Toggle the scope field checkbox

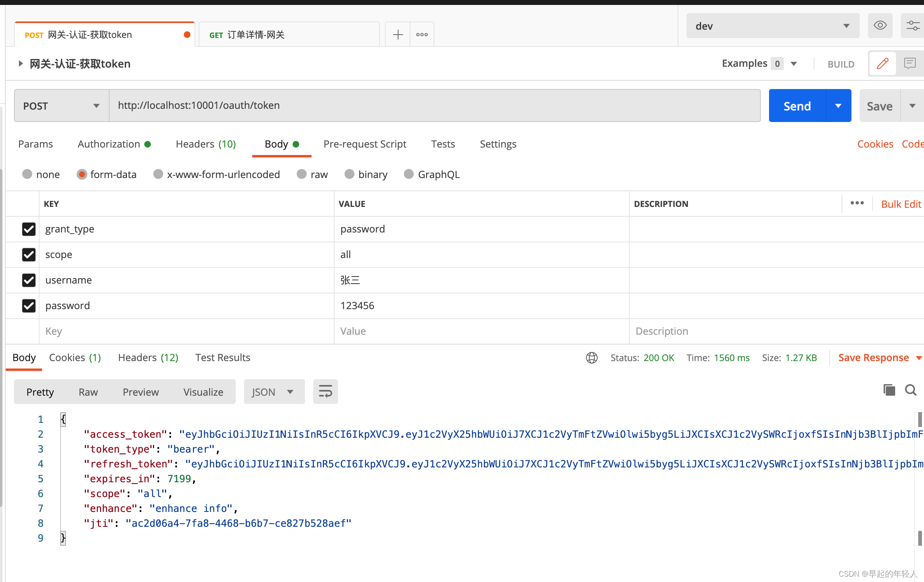28,254
